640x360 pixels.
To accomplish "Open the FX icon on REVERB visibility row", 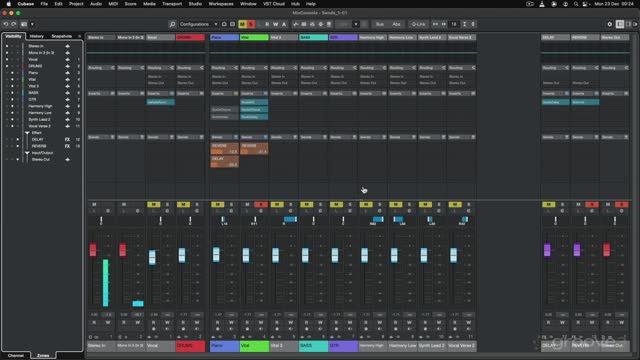I will pyautogui.click(x=67, y=146).
